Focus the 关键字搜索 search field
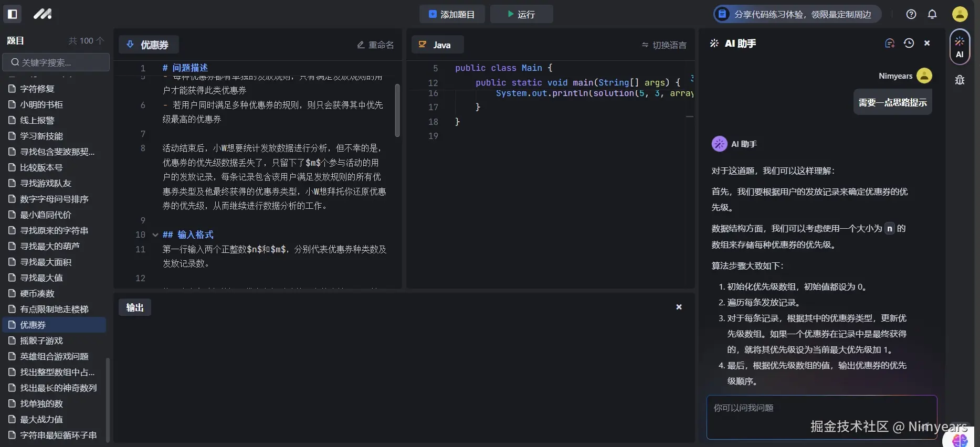Screen dimensions: 980x447 [x=57, y=62]
